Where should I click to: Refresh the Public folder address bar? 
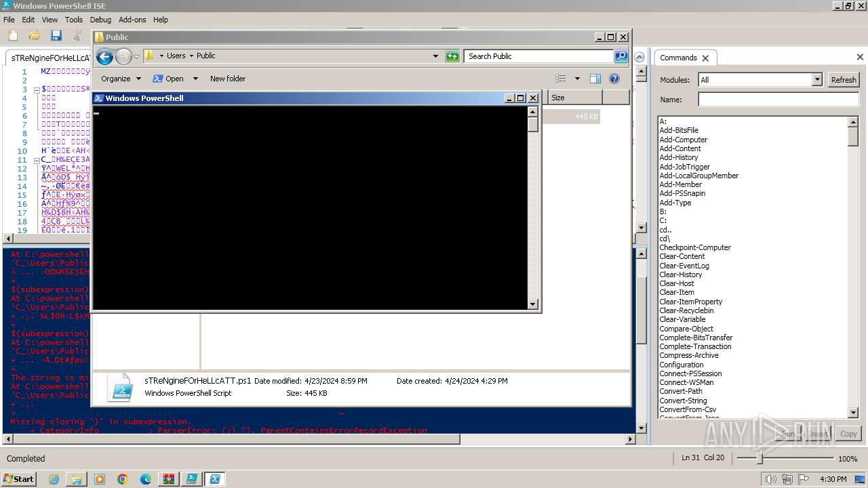(x=452, y=56)
